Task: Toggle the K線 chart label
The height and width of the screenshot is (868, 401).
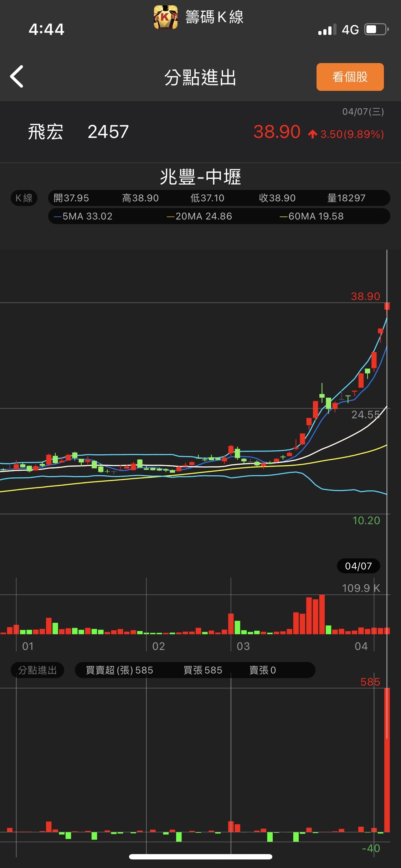Action: [24, 198]
